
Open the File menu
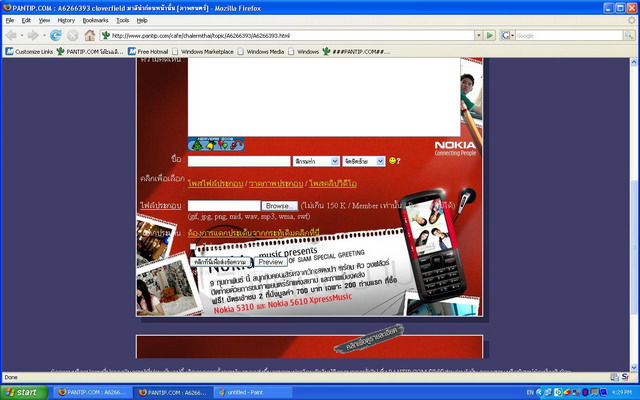10,20
